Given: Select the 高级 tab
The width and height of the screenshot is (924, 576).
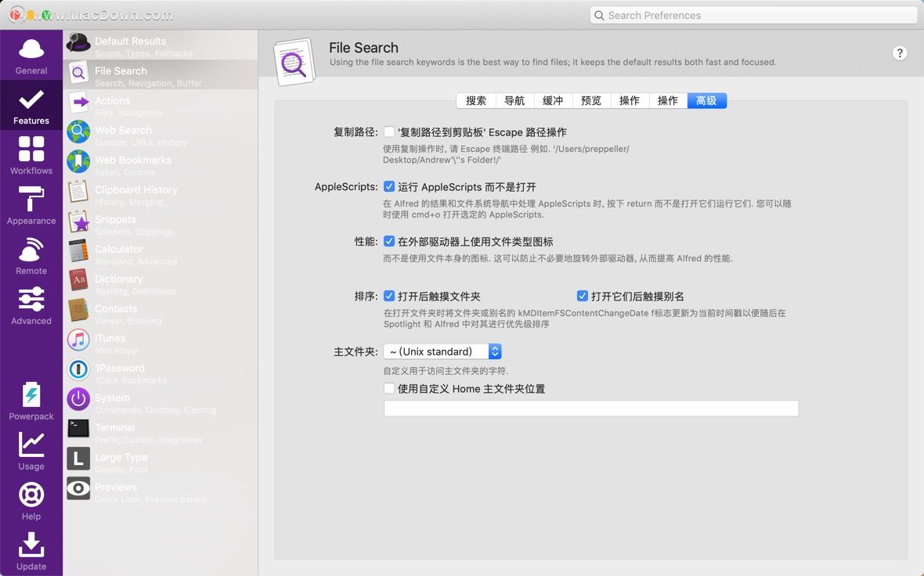Looking at the screenshot, I should point(706,101).
